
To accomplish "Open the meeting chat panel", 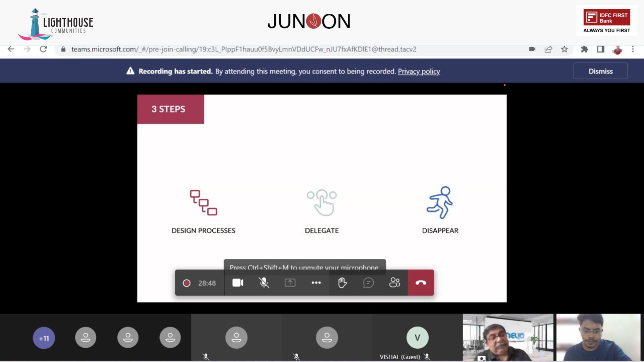I will click(x=368, y=283).
